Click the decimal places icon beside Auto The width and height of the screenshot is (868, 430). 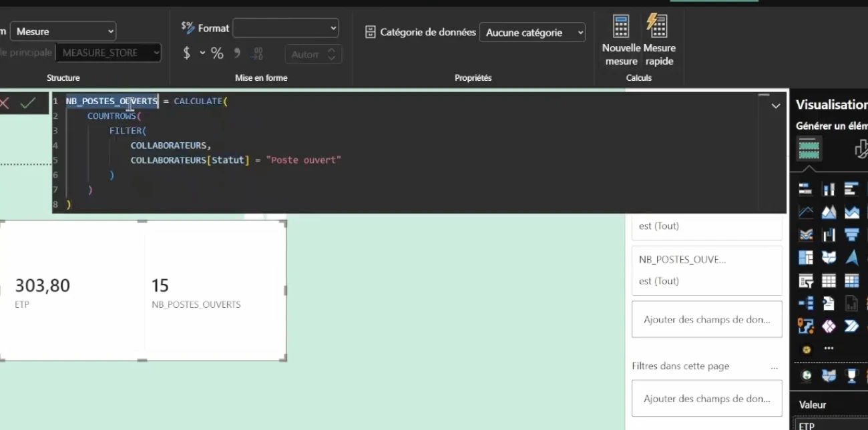click(x=258, y=54)
